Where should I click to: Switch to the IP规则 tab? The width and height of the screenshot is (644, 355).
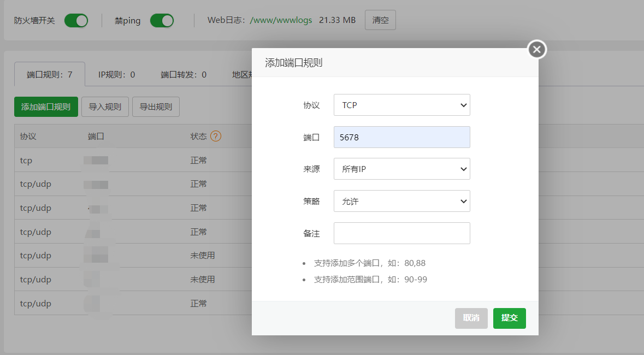(x=116, y=74)
